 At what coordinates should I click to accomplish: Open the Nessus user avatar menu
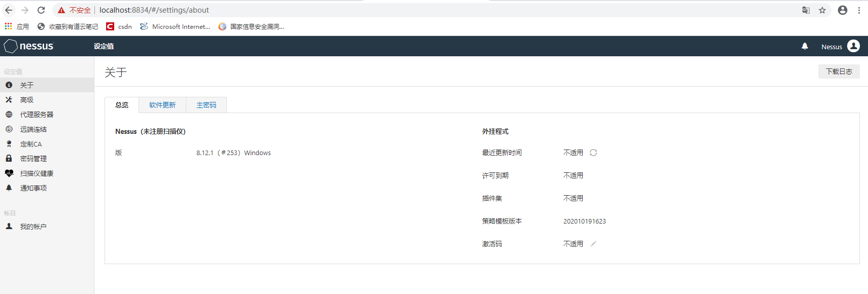point(854,46)
